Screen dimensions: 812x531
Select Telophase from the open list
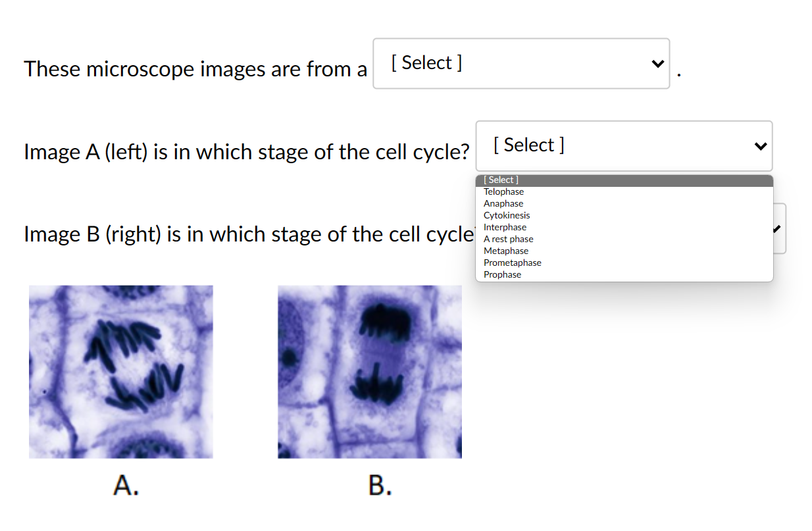[x=503, y=191]
